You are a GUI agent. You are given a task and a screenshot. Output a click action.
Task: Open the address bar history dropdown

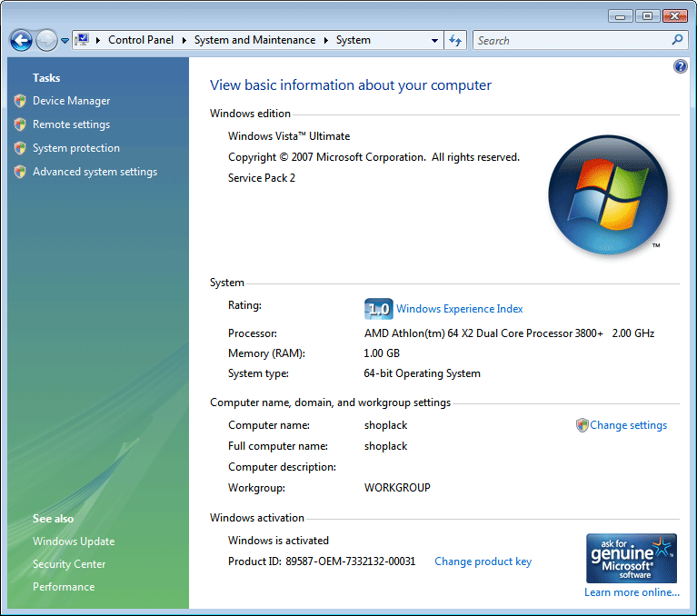tap(434, 41)
